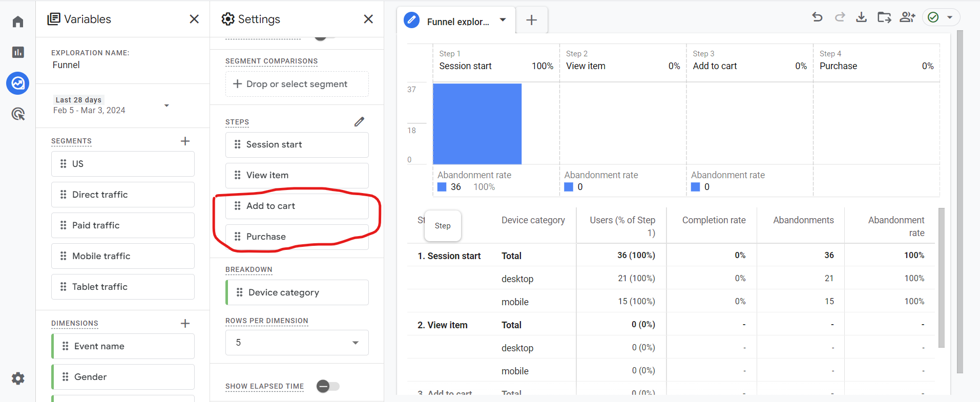Select the Add to cart step

click(x=297, y=206)
